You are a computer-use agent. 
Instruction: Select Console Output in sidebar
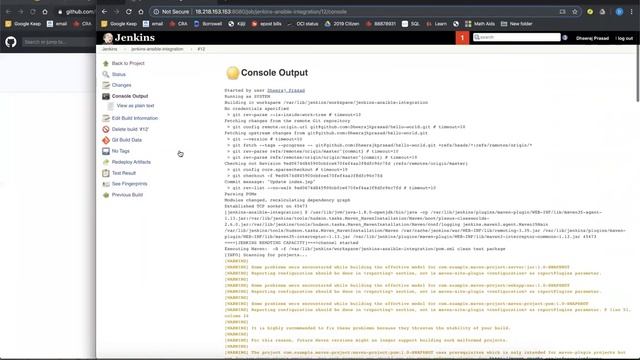coord(130,96)
